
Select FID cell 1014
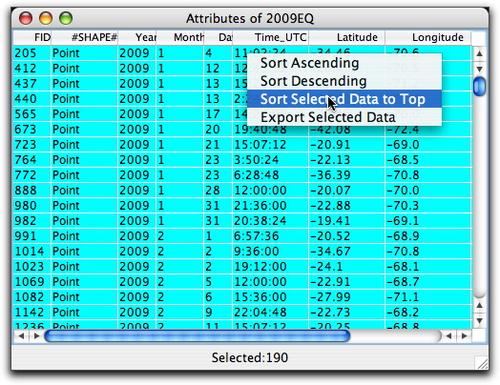click(x=32, y=251)
